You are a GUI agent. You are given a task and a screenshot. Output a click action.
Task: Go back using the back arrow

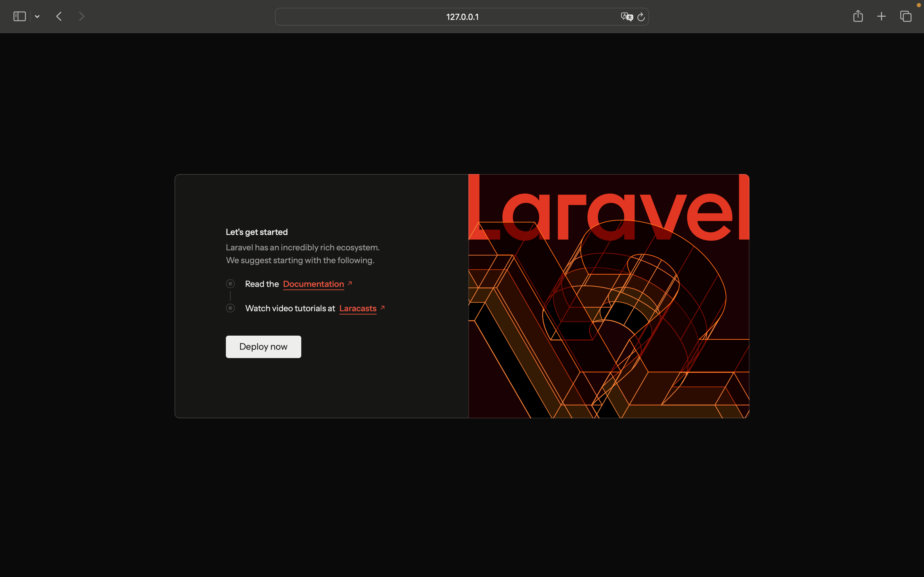coord(59,16)
